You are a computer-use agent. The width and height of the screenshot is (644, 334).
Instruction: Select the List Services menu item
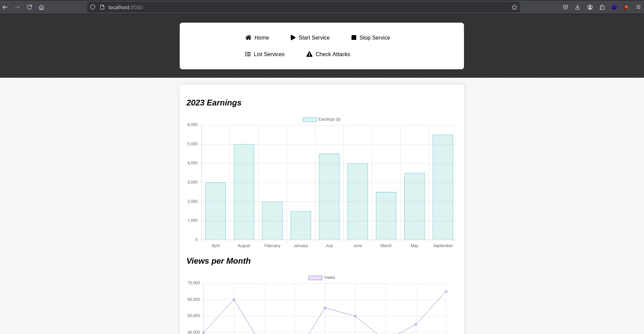[x=269, y=54]
